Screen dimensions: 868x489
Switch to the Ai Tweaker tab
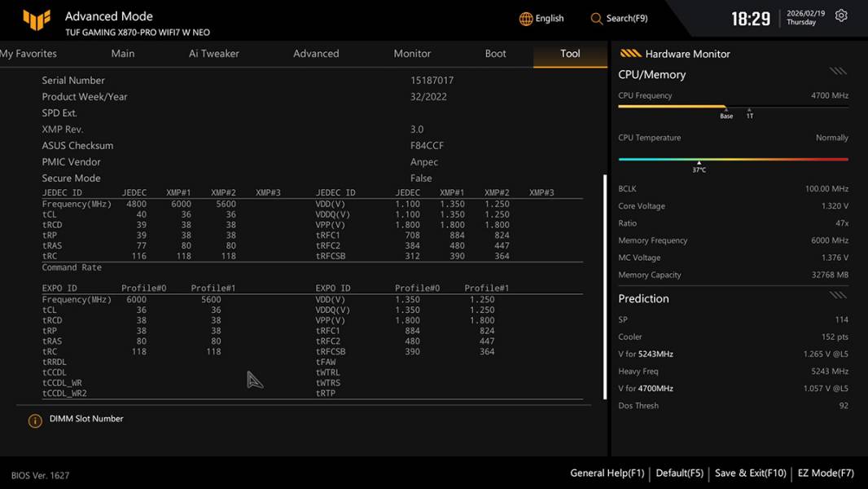pos(214,54)
